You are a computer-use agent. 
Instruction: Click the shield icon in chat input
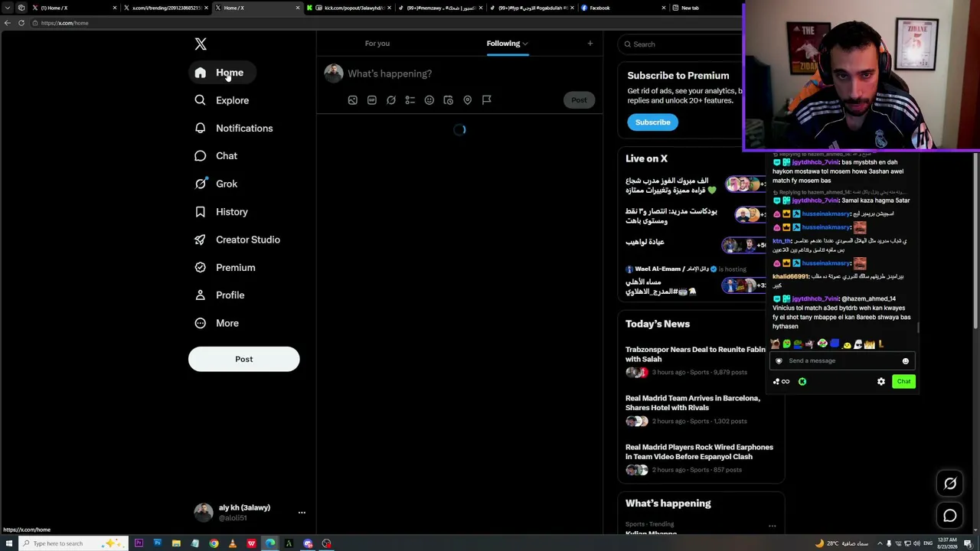(x=779, y=361)
